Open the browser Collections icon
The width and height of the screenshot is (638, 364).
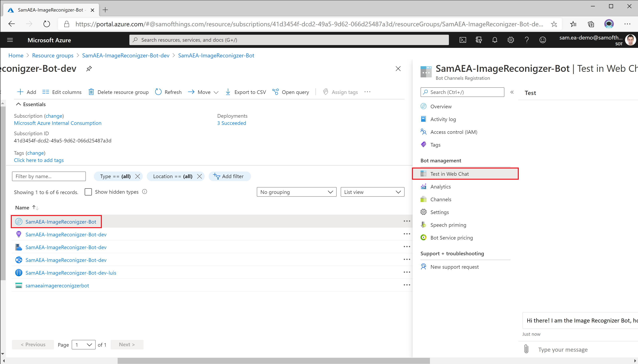[x=591, y=24]
